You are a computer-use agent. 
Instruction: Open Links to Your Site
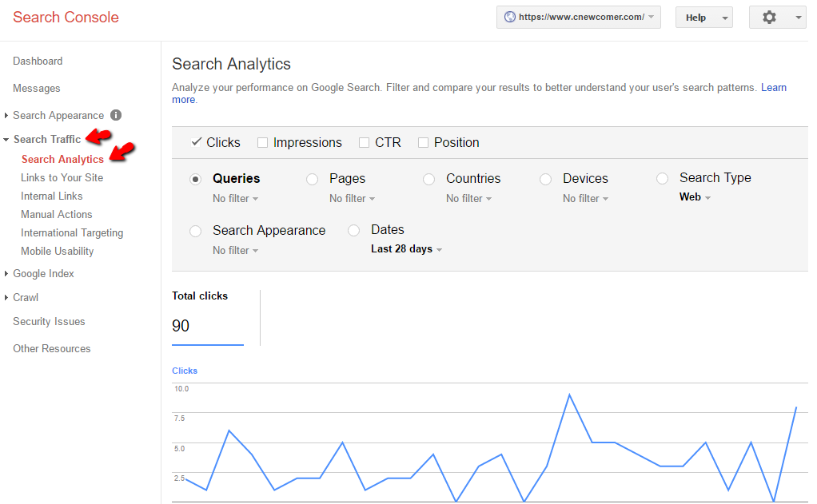click(x=62, y=177)
